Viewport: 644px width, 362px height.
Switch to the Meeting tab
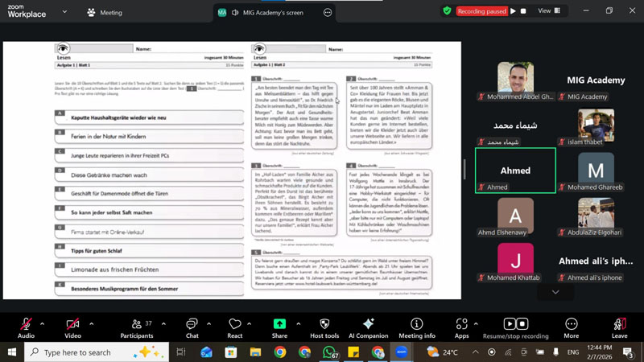(x=104, y=13)
